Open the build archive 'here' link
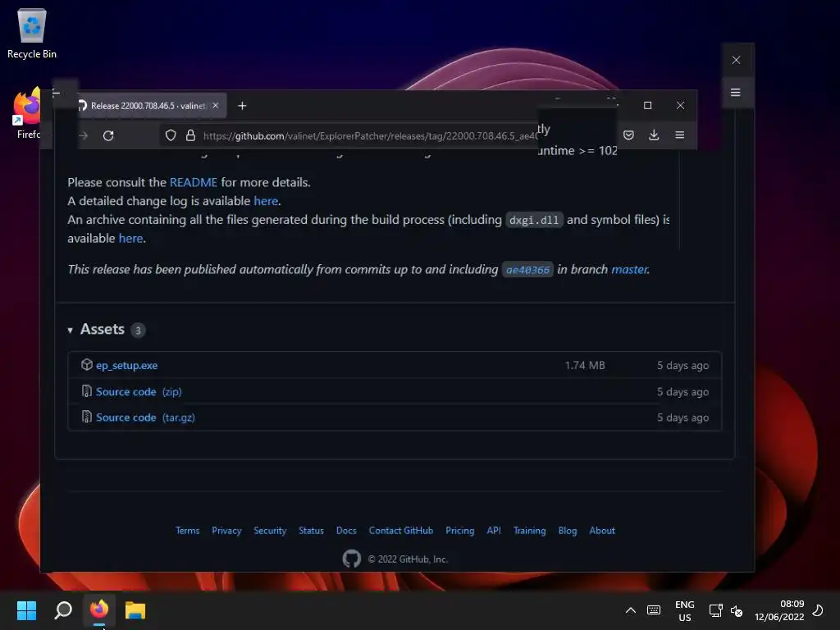Image resolution: width=840 pixels, height=630 pixels. [130, 239]
